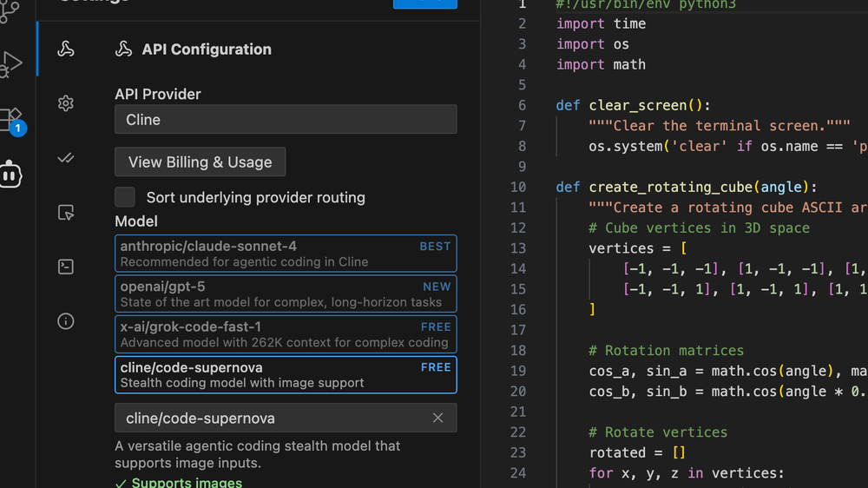
Task: Switch to the Terminal settings tab icon
Action: click(66, 267)
